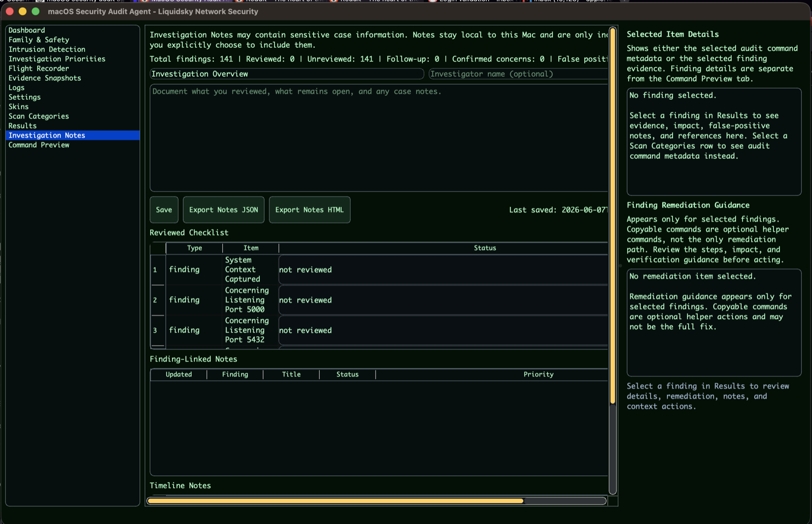Open Investigation Priorities
812x524 pixels.
pyautogui.click(x=73, y=59)
